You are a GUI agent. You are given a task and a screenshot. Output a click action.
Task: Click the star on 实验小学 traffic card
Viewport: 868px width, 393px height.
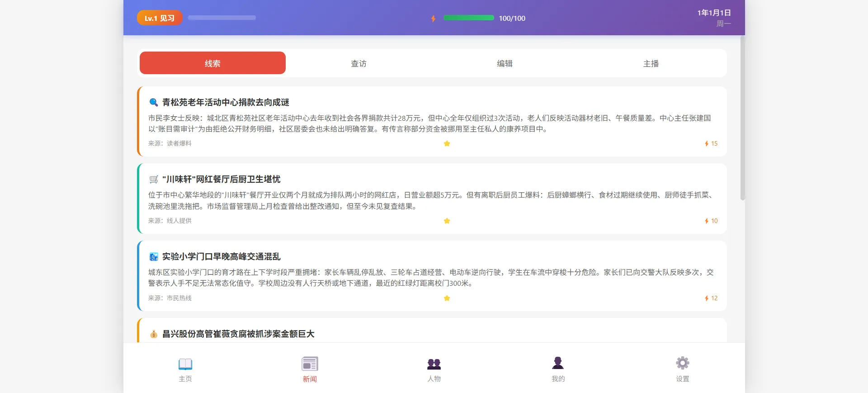pyautogui.click(x=447, y=298)
